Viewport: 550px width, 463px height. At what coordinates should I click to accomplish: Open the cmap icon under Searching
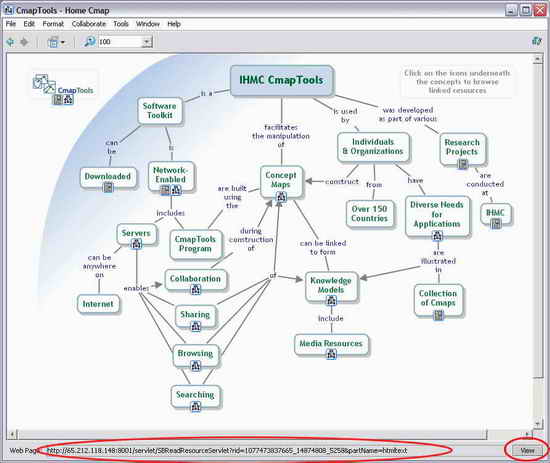195,407
